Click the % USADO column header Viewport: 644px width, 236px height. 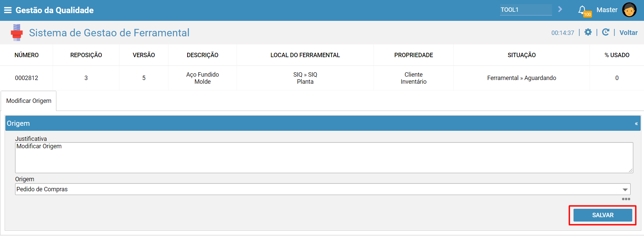[617, 55]
